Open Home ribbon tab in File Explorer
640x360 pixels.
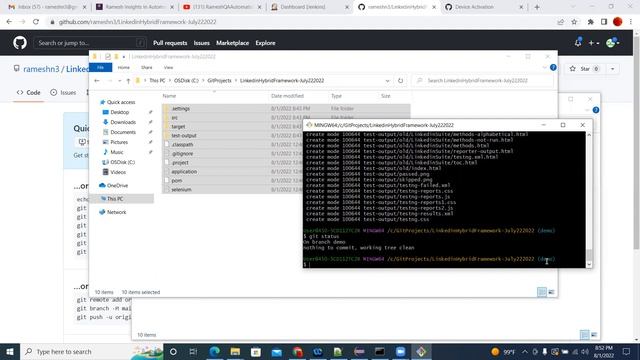[124, 67]
